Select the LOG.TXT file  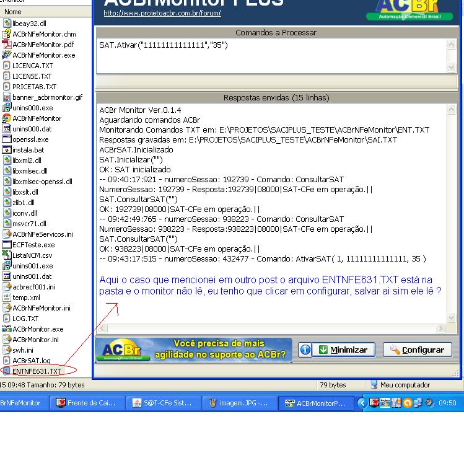click(x=25, y=319)
